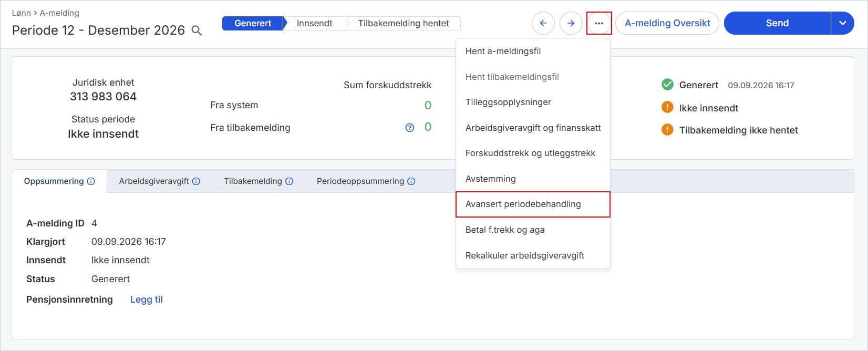The height and width of the screenshot is (351, 868).
Task: Click help icon next to Fra tilbakemelding
Action: click(x=410, y=128)
